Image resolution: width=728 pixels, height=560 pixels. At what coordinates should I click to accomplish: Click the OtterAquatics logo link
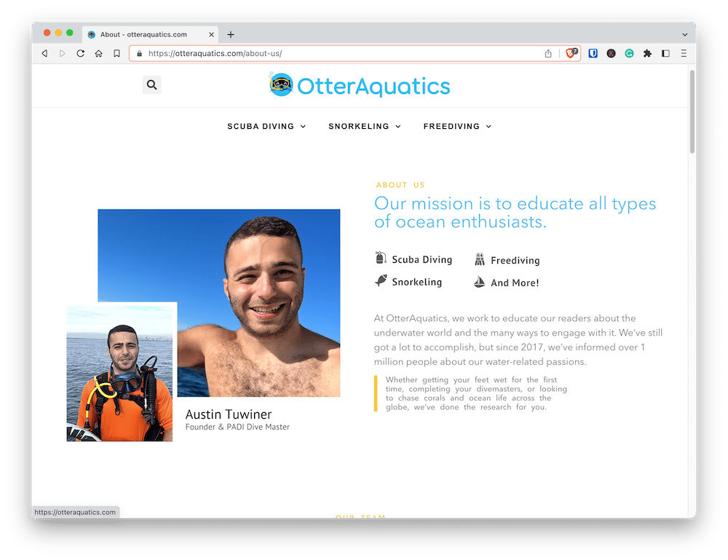pos(360,85)
